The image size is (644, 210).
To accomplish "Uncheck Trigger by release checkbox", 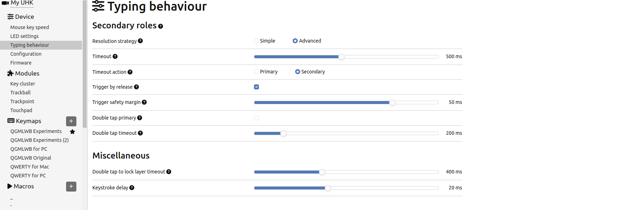I will click(256, 87).
